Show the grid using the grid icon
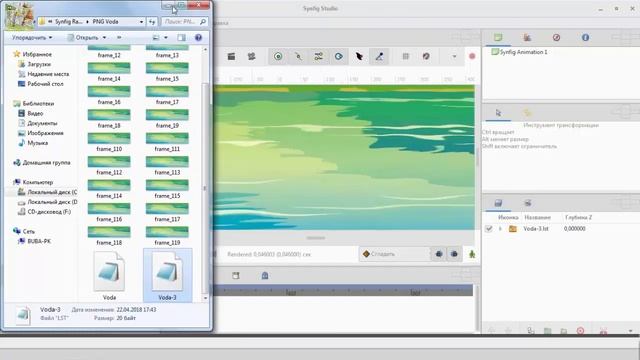This screenshot has width=640, height=360. pos(406,56)
